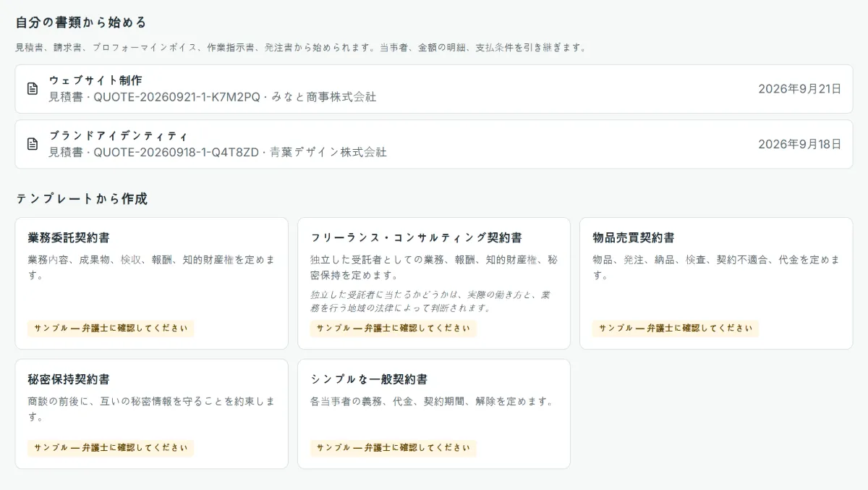Click the sample badge in 秘密保持契約書 card
868x490 pixels.
click(x=111, y=447)
